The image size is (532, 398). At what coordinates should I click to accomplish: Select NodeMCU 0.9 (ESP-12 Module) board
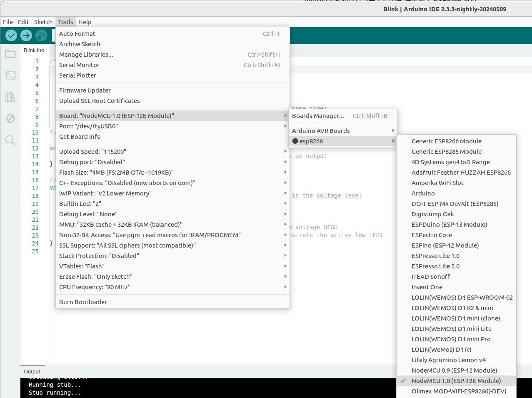click(454, 370)
